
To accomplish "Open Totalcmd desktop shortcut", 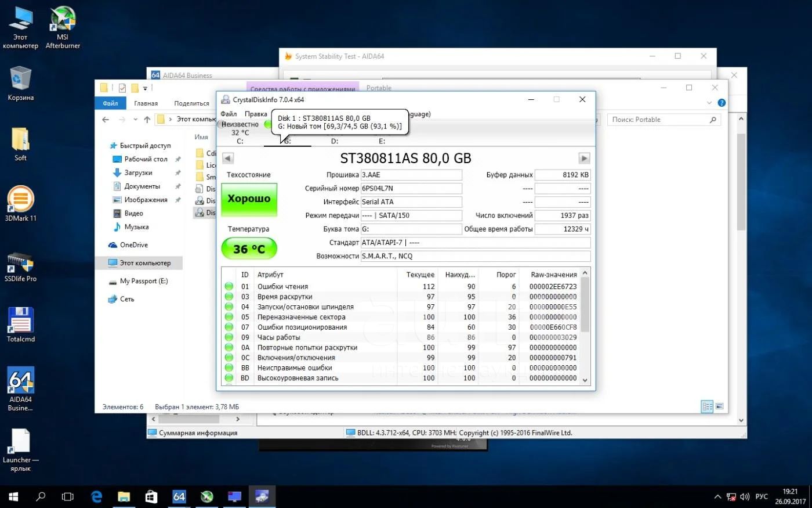I will tap(20, 325).
